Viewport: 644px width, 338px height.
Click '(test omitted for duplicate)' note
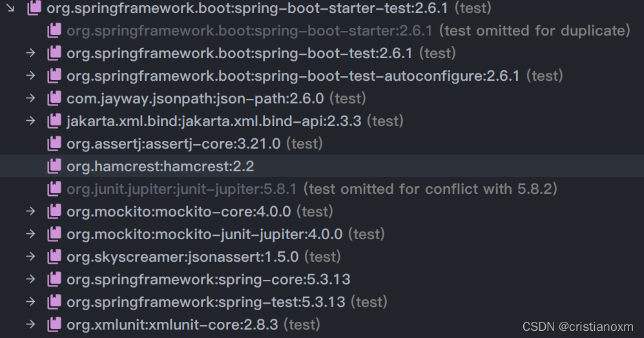click(535, 30)
